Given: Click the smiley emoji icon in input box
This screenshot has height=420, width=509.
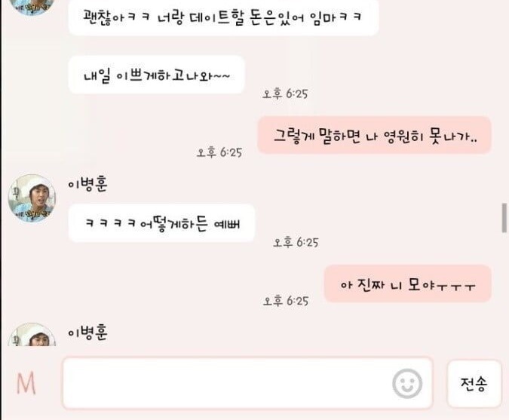Looking at the screenshot, I should tap(407, 383).
